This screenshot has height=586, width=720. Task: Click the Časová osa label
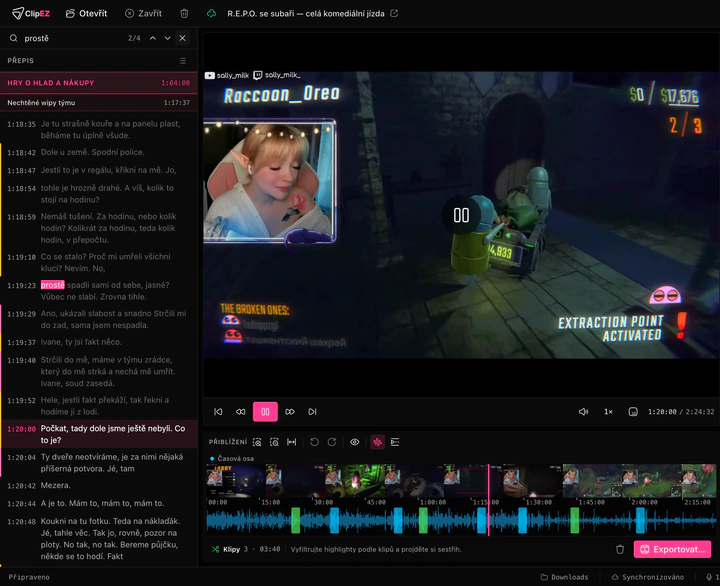(236, 458)
